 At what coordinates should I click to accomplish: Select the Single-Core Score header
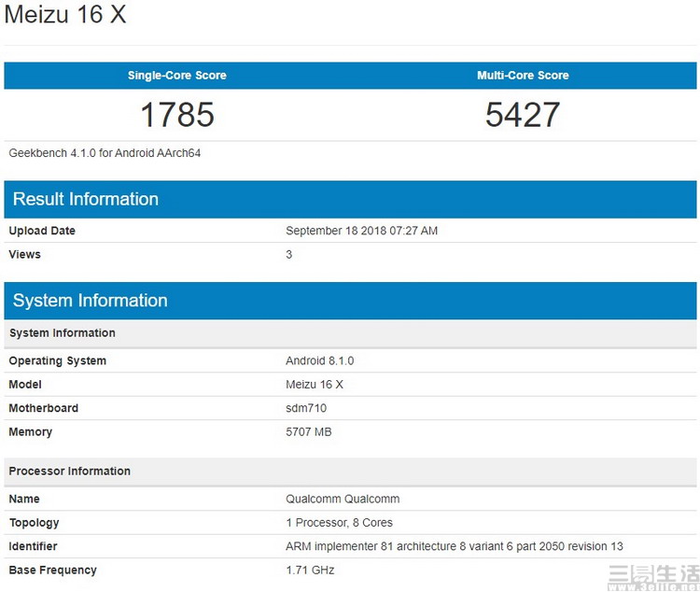pos(177,76)
